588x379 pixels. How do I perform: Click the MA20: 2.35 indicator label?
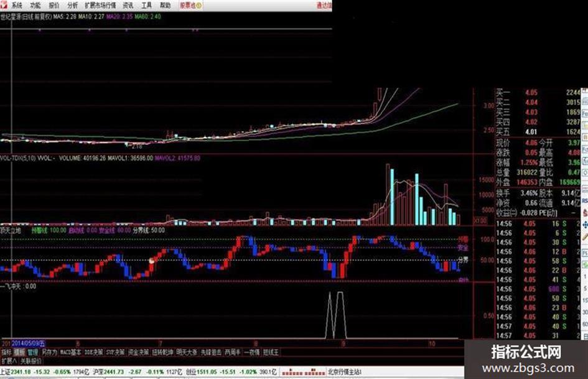pyautogui.click(x=119, y=17)
